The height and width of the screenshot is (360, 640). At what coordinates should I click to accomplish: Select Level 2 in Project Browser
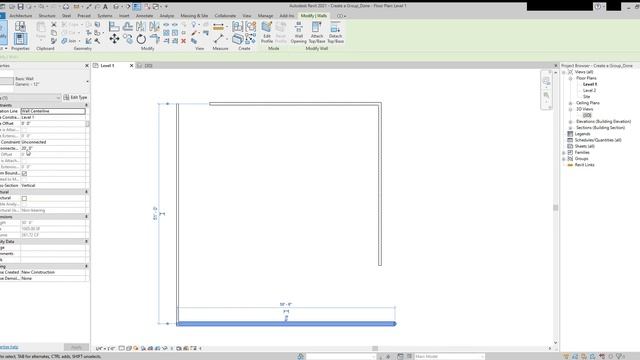point(589,91)
